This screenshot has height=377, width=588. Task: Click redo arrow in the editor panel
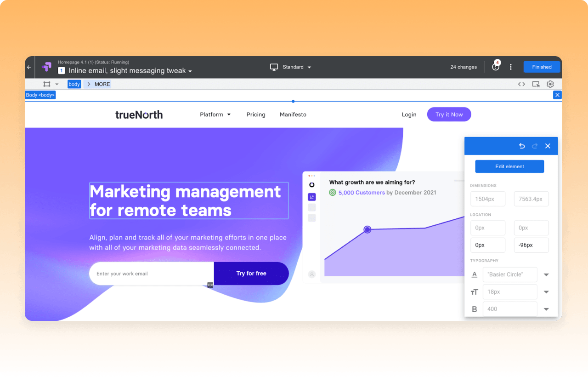pos(535,146)
